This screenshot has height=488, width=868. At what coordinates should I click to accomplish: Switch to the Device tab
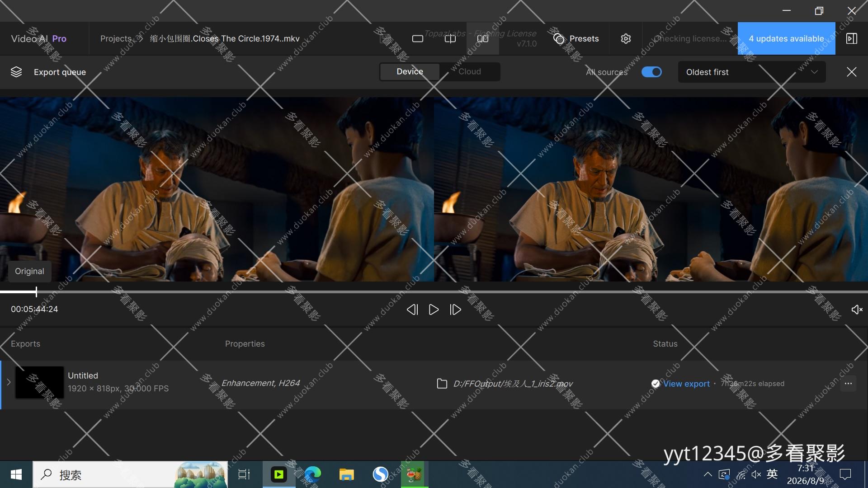coord(410,72)
